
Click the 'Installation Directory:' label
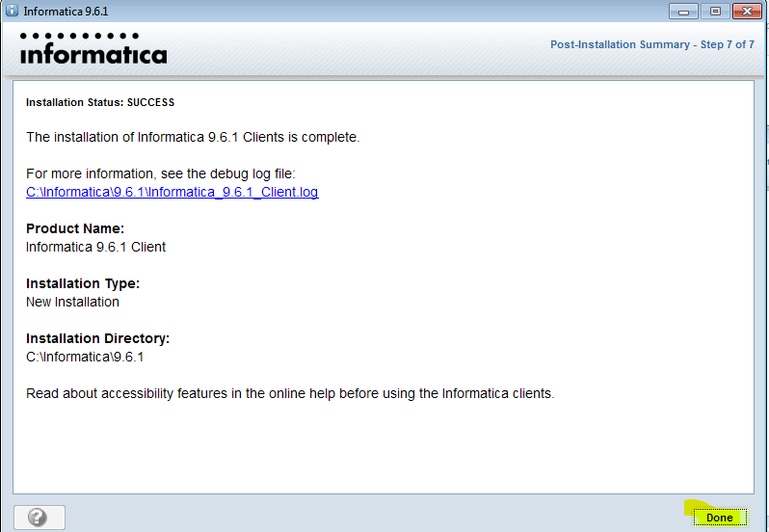tap(97, 339)
